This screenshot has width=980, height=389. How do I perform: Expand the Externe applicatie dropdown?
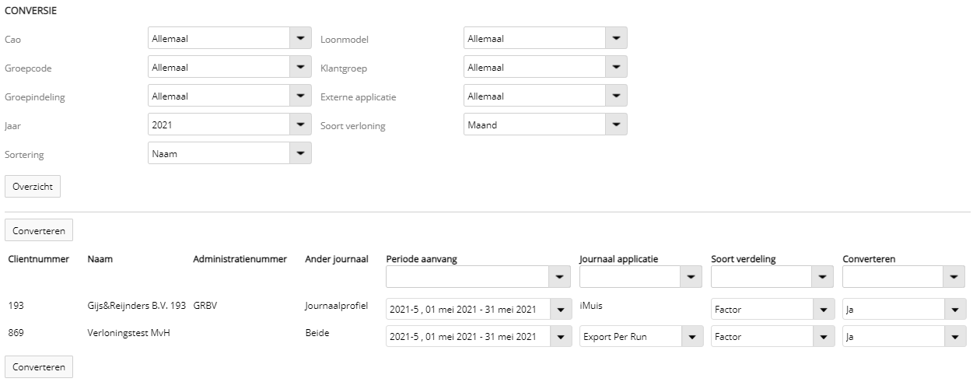(545, 96)
